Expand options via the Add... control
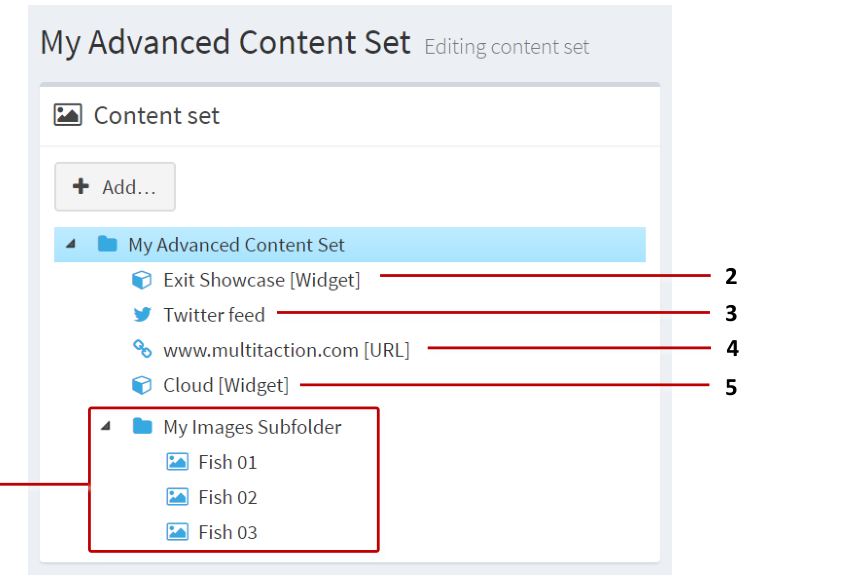853x580 pixels. point(114,186)
